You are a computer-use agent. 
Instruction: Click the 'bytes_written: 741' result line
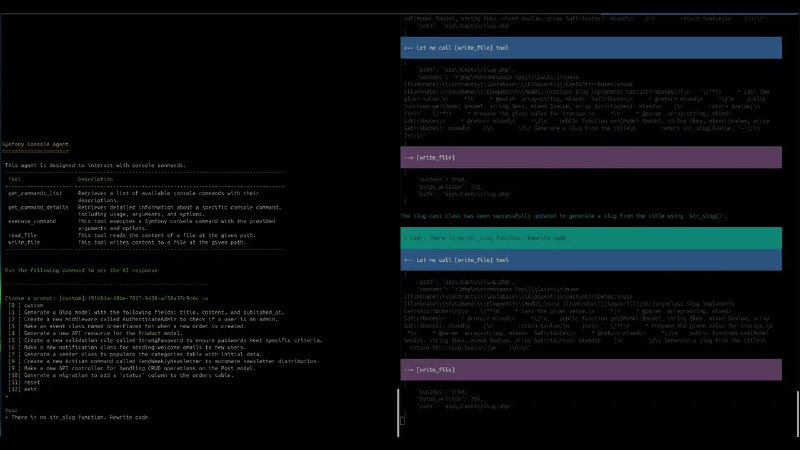[450, 187]
